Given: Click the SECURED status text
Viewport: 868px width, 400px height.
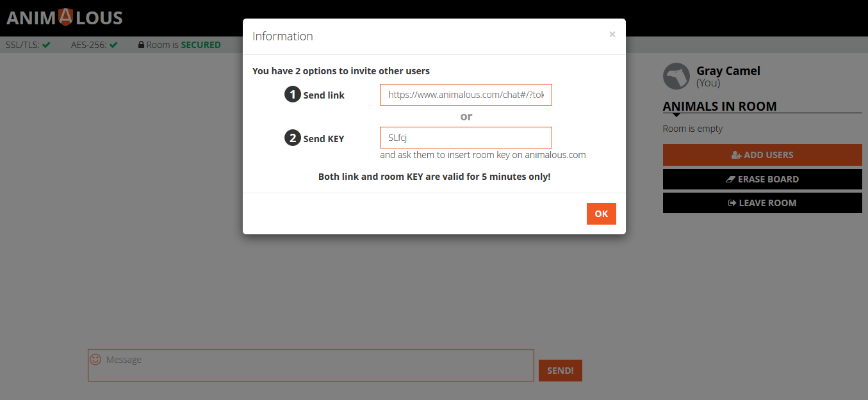Looking at the screenshot, I should pos(201,45).
